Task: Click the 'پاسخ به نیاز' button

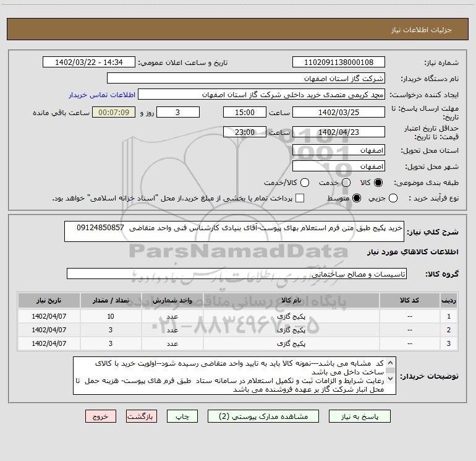Action: 359,416
